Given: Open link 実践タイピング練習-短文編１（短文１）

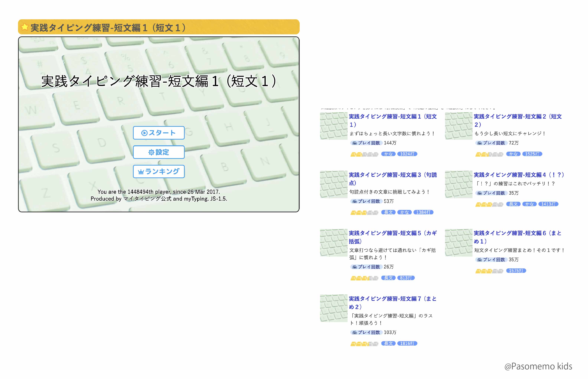Looking at the screenshot, I should point(392,120).
